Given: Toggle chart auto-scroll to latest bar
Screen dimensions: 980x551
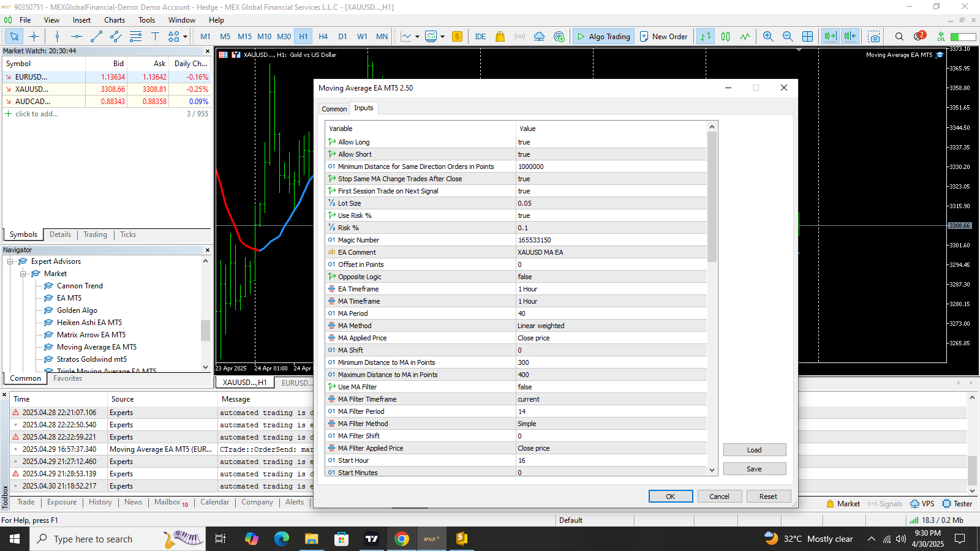Looking at the screenshot, I should coord(830,37).
